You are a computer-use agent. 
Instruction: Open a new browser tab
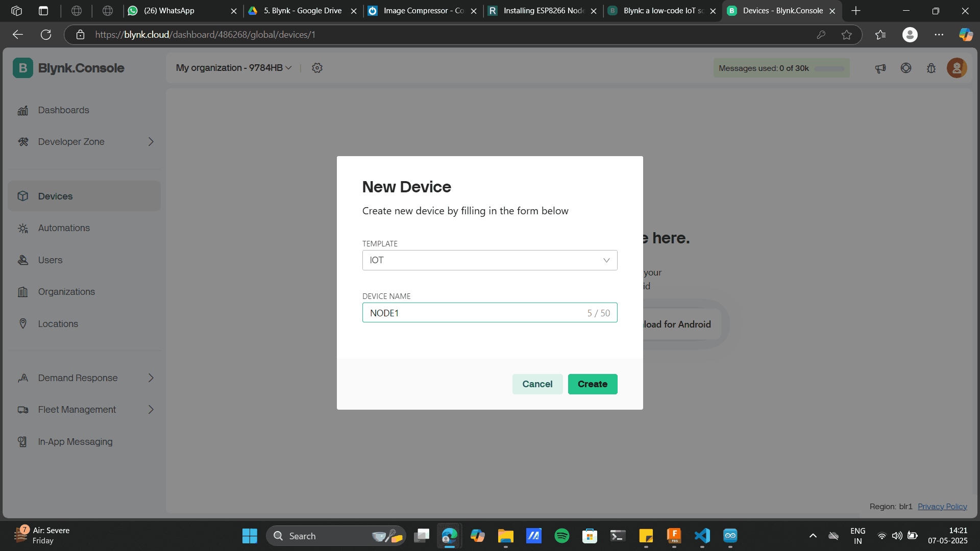856,11
